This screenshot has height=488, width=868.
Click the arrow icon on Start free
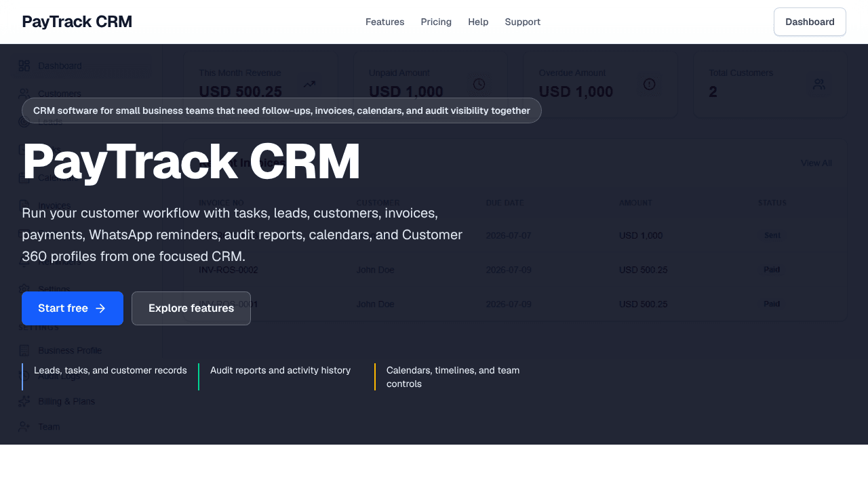click(100, 308)
